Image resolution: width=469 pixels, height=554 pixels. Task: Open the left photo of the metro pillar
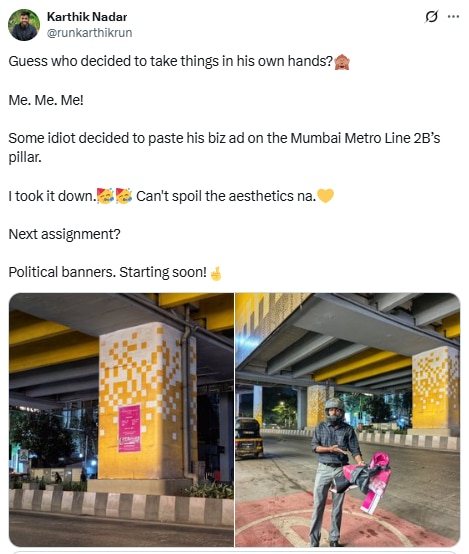[x=122, y=420]
